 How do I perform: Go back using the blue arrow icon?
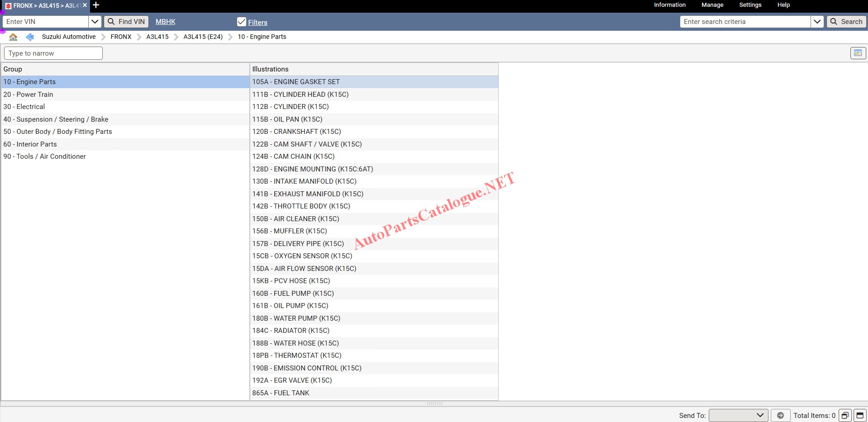(x=30, y=37)
